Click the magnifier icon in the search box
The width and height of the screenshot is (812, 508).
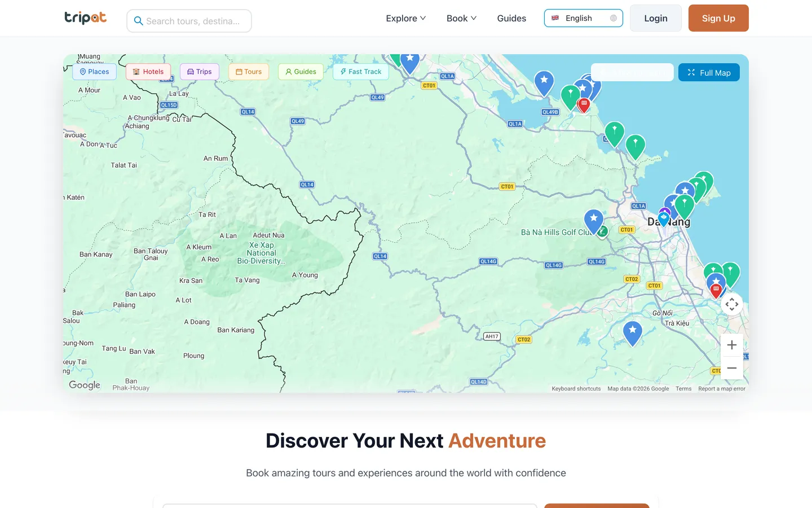click(138, 21)
